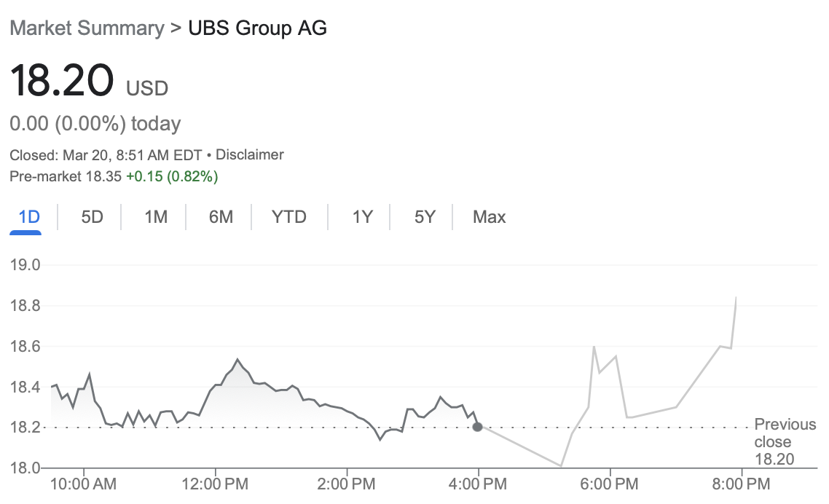Viewport: 829px width, 504px height.
Task: View the 5Y price history
Action: [x=425, y=217]
